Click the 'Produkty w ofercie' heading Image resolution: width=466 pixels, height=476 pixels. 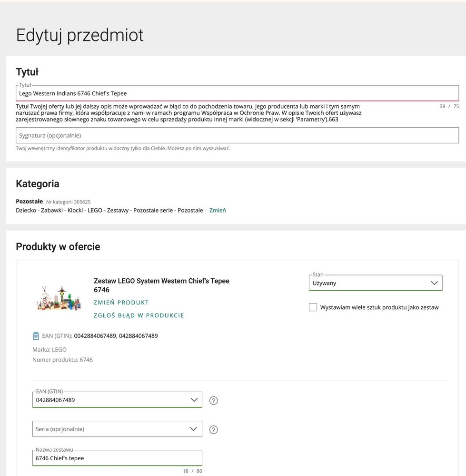(x=58, y=246)
